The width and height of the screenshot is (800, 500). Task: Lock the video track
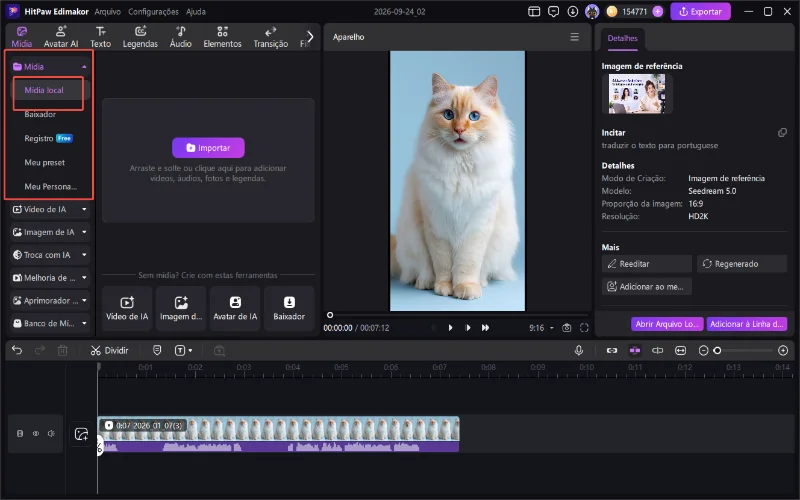20,434
